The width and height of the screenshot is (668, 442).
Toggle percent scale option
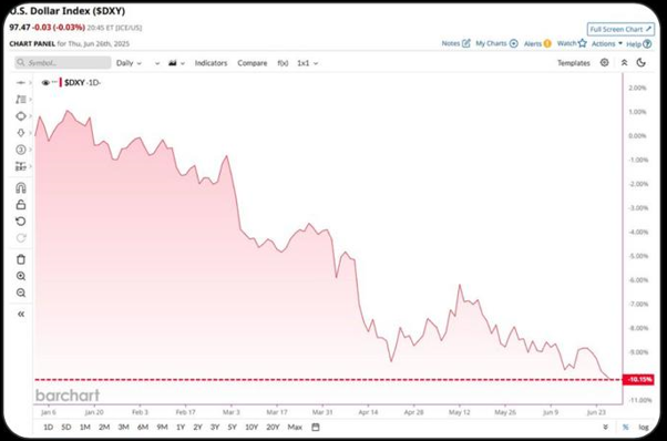pyautogui.click(x=625, y=427)
